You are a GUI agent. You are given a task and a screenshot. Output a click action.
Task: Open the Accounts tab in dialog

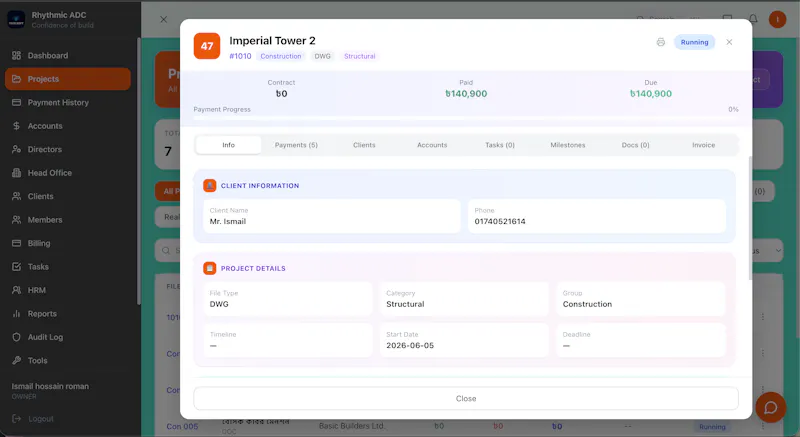tap(432, 145)
